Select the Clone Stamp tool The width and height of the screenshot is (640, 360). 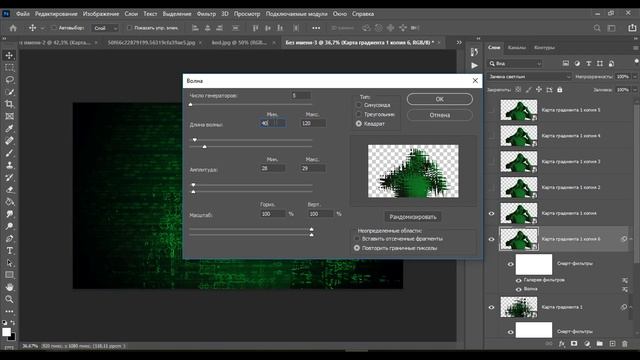[9, 165]
